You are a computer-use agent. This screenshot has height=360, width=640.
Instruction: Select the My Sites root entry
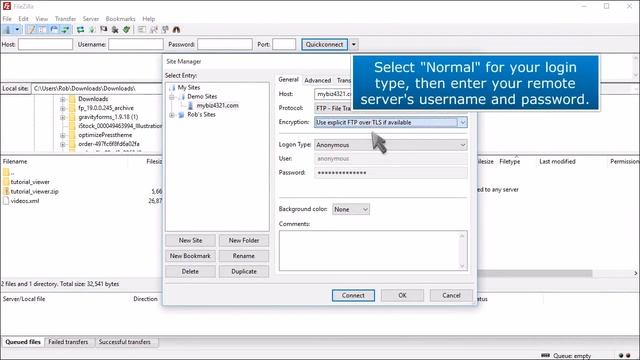(189, 87)
